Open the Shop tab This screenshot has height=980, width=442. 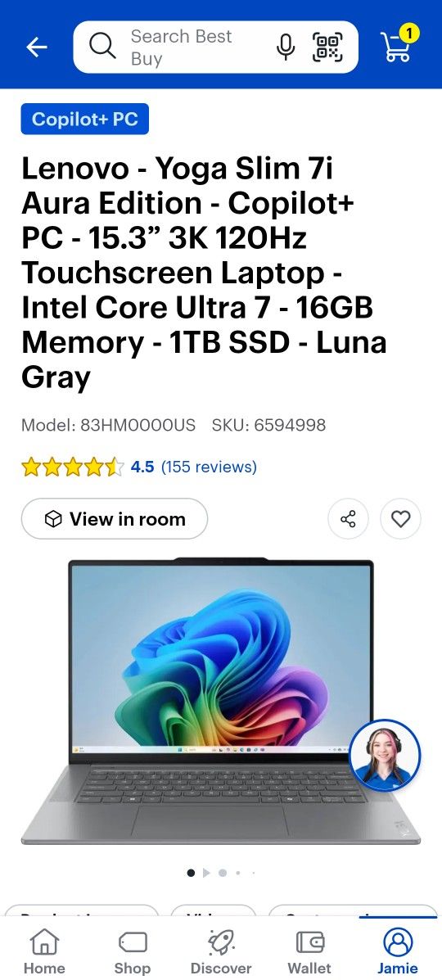[x=133, y=951]
